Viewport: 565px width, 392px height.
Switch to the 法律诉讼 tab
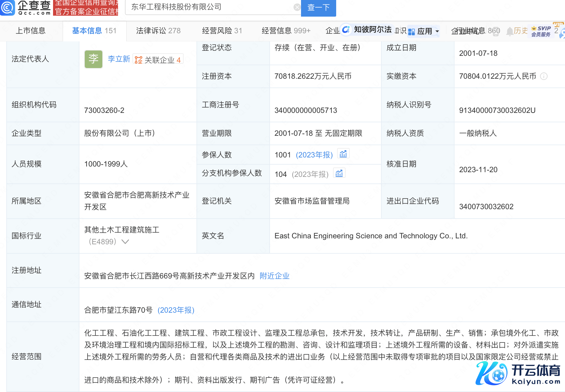pyautogui.click(x=158, y=31)
